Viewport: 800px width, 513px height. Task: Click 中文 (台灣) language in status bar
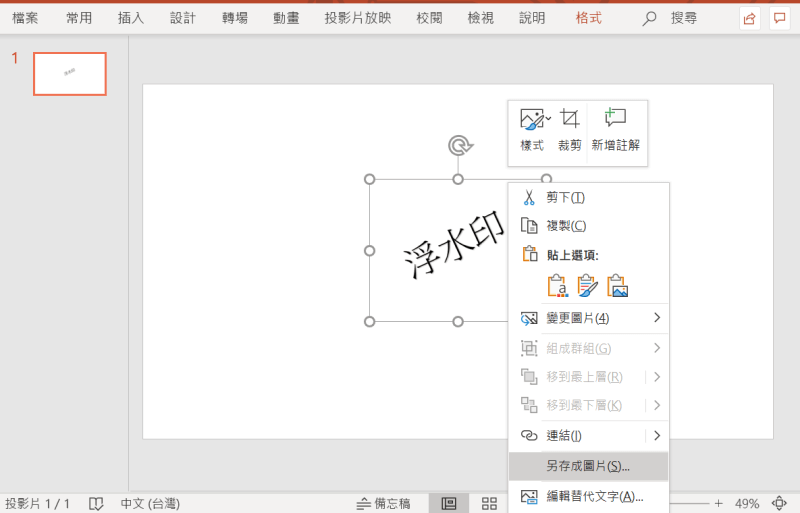point(150,504)
